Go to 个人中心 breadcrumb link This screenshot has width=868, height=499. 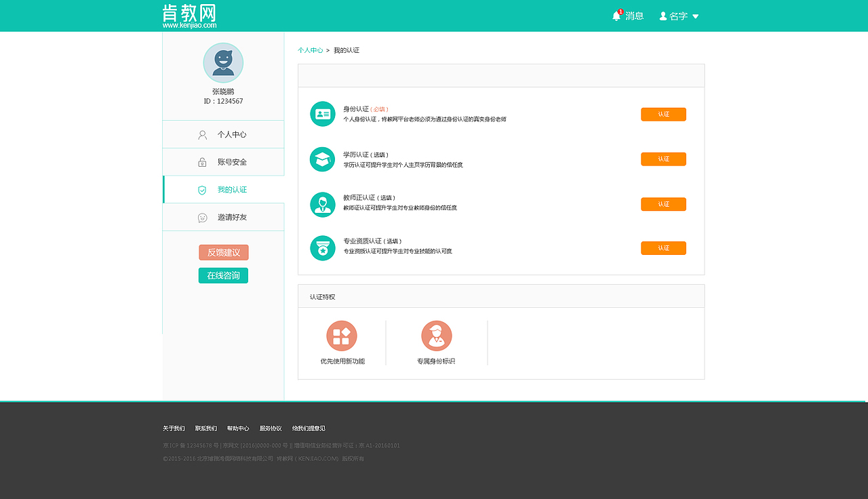pyautogui.click(x=310, y=51)
